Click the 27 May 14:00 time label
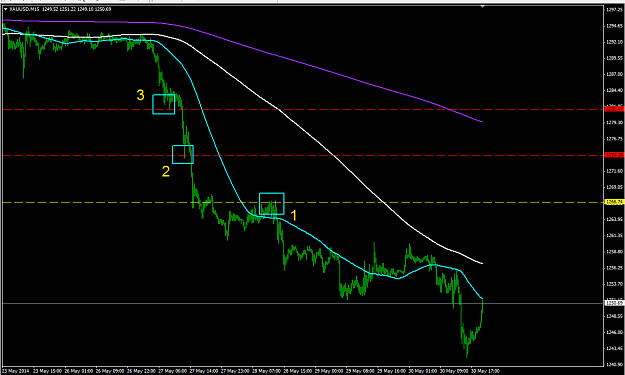The width and height of the screenshot is (625, 375). pos(203,371)
